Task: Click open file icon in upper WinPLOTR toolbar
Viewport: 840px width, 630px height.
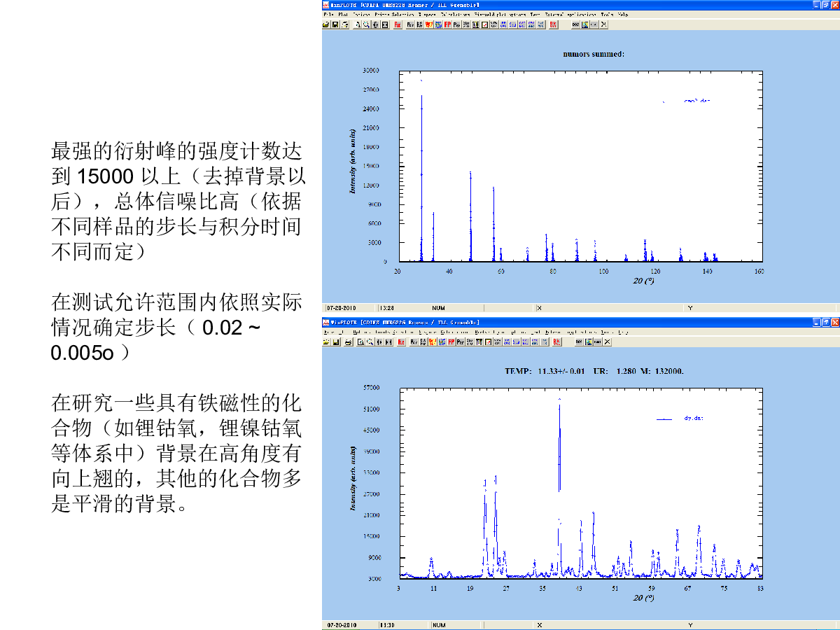Action: (326, 24)
